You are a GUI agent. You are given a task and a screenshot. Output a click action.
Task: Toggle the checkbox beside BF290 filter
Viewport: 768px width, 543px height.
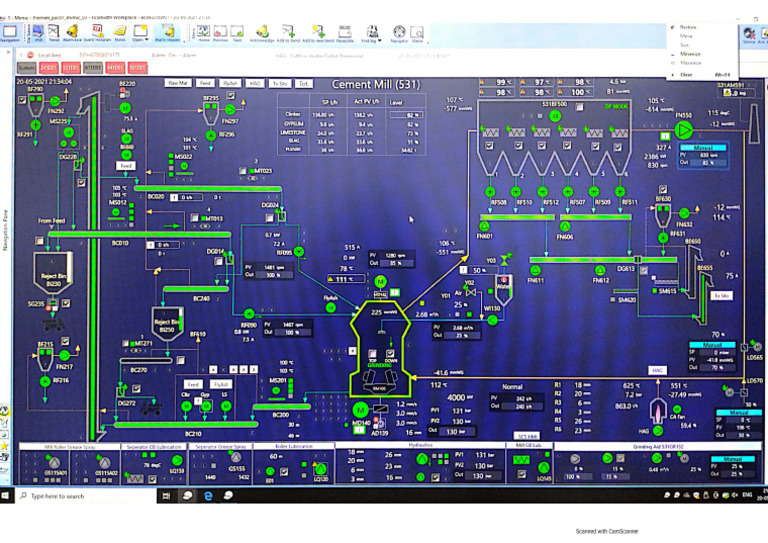point(22,100)
